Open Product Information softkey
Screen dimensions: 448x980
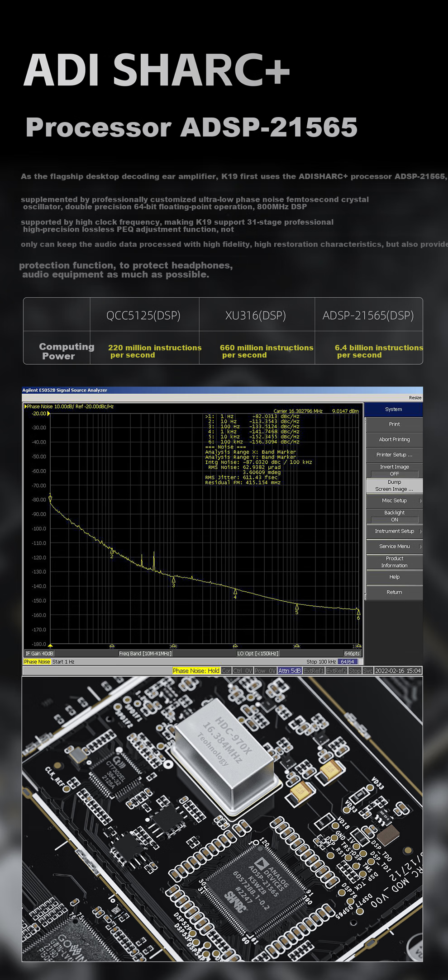click(x=394, y=562)
